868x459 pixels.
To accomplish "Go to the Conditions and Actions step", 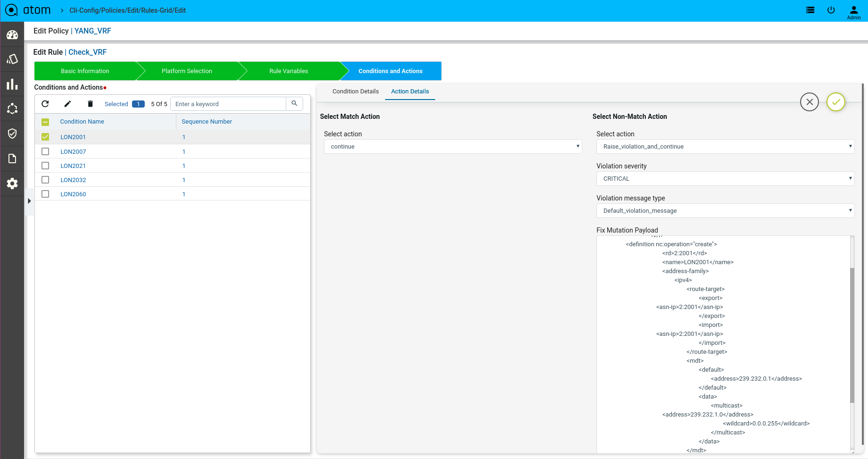I will tap(390, 71).
